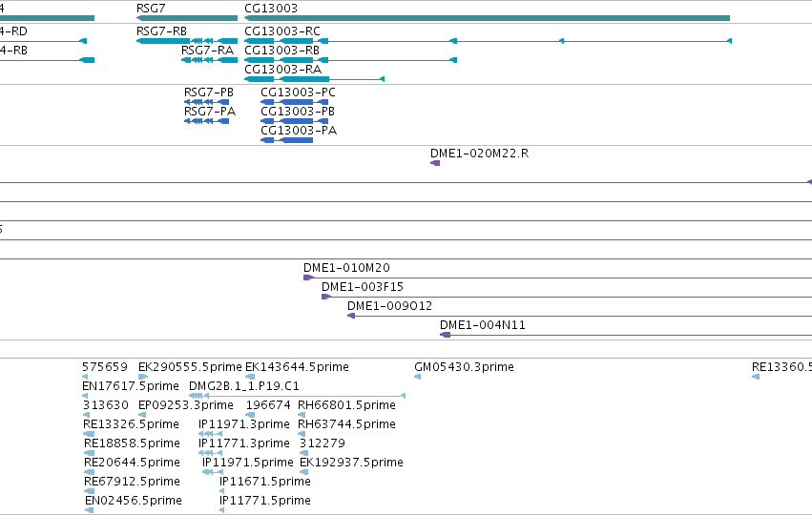
Task: Click the transcript labeled 4-RD
Action: pyautogui.click(x=44, y=41)
